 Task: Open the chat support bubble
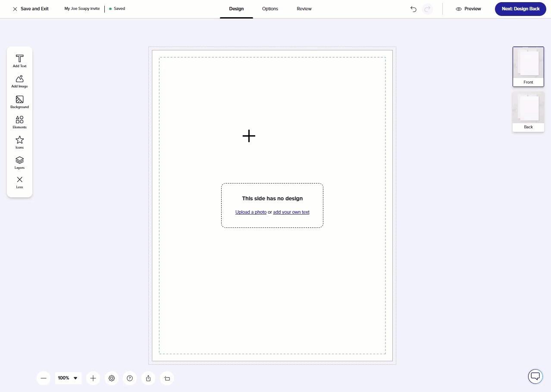coord(535,376)
